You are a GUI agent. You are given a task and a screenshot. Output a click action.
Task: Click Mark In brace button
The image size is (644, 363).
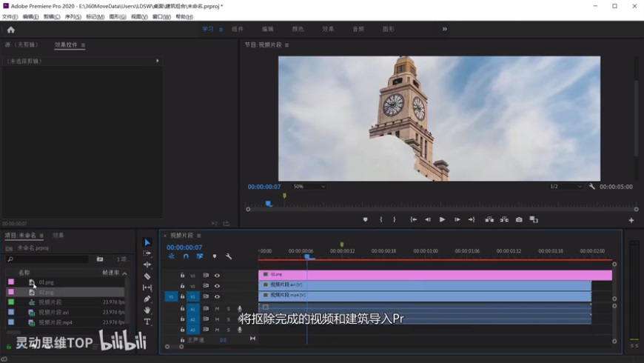point(380,219)
